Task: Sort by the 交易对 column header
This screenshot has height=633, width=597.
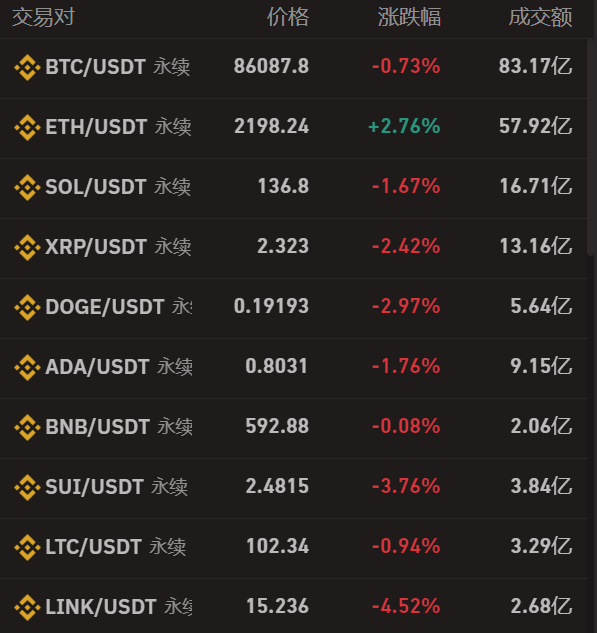Action: pyautogui.click(x=44, y=17)
